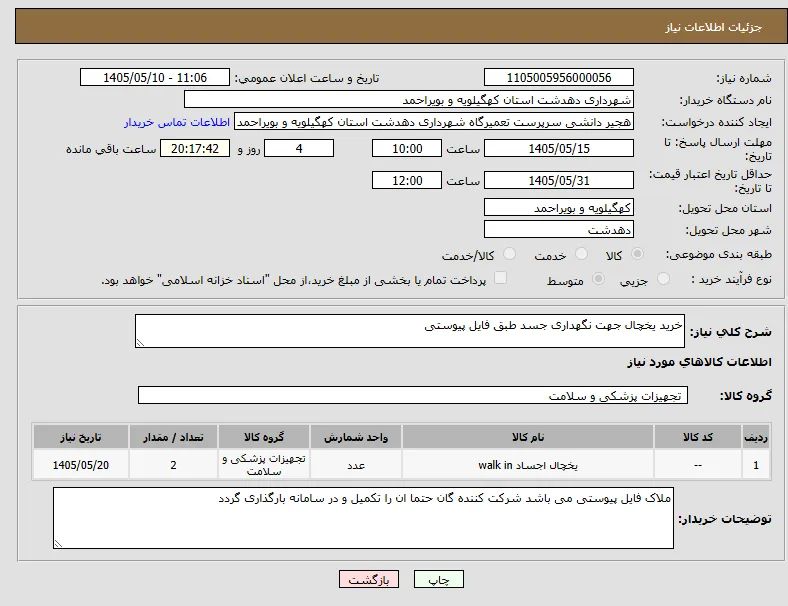Select the کالا/خدمت radio button
The height and width of the screenshot is (606, 788).
click(510, 254)
